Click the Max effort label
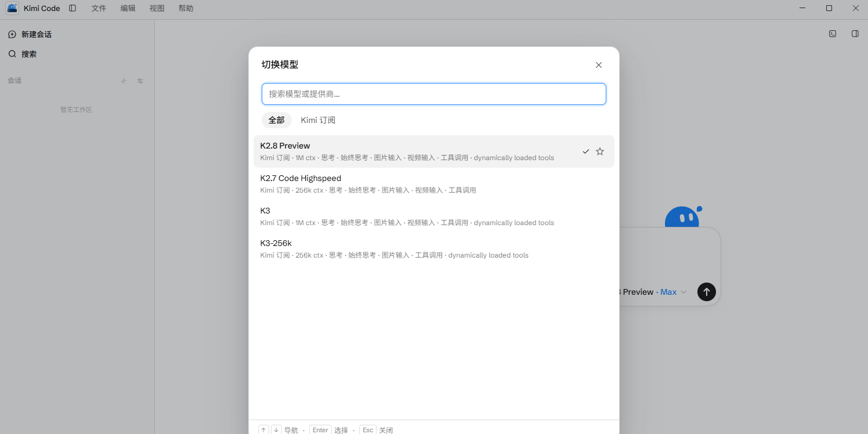 668,292
